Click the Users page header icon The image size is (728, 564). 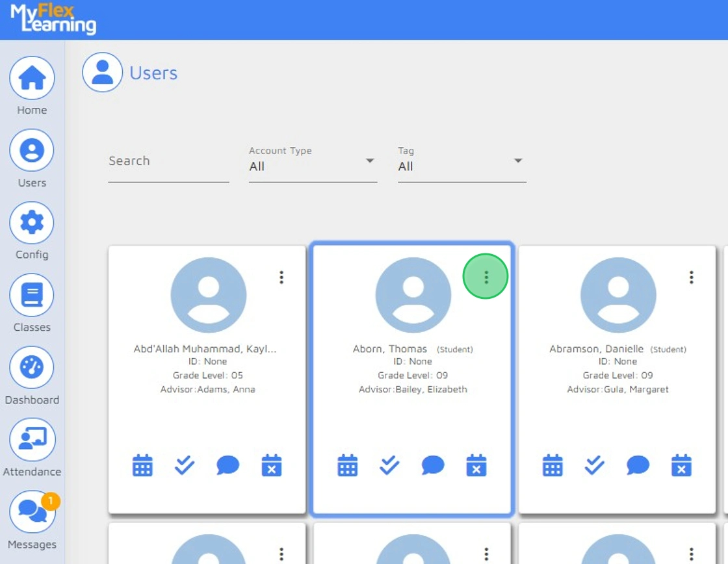click(103, 72)
